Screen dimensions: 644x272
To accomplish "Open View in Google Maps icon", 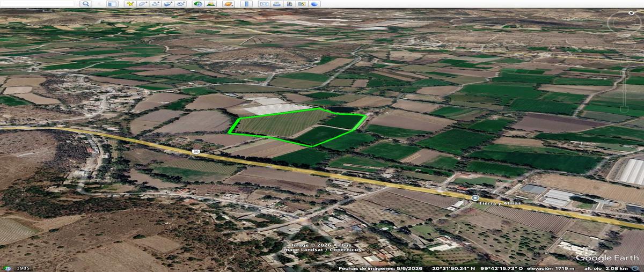I will [302, 4].
